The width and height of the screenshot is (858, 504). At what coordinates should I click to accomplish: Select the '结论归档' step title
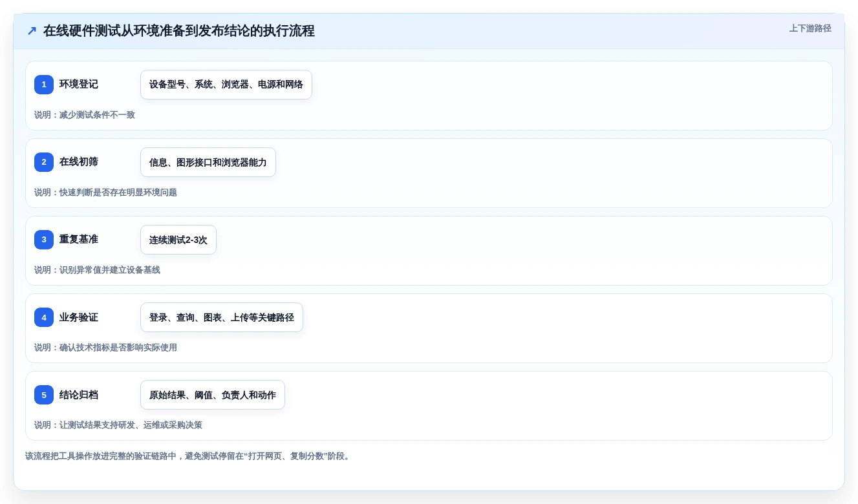tap(79, 395)
